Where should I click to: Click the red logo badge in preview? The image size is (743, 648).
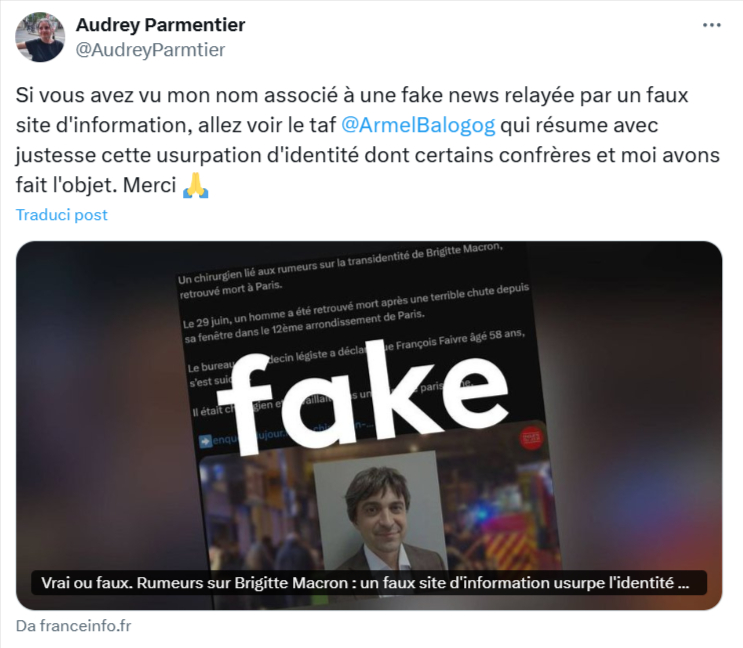point(532,438)
